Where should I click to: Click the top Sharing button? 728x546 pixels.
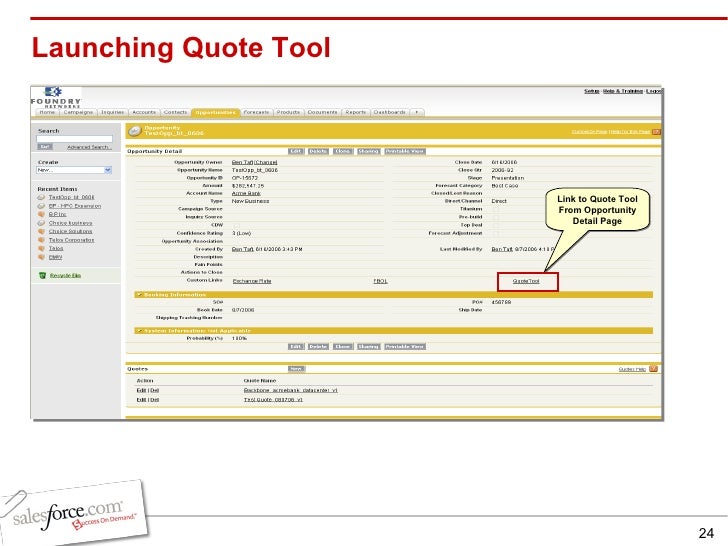(x=368, y=151)
